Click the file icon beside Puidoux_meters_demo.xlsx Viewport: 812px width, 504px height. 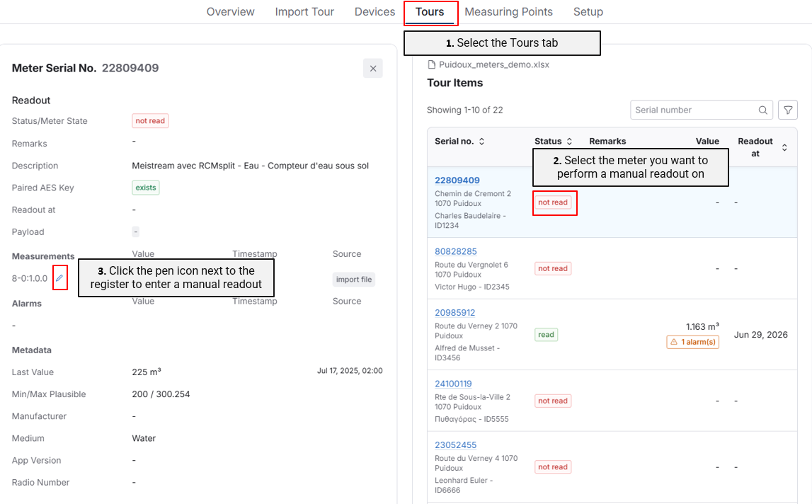click(x=431, y=64)
